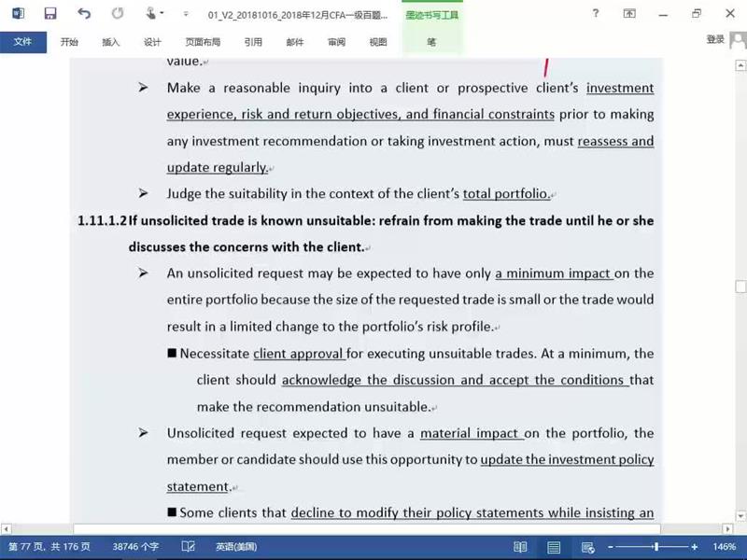Screen dimensions: 747x560
Task: Change language 英语(美国) in status bar
Action: pyautogui.click(x=236, y=547)
